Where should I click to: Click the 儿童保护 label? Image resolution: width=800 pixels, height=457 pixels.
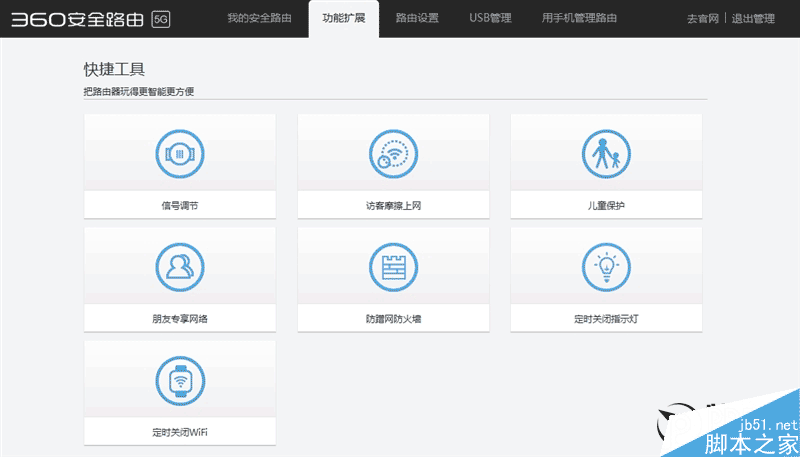click(606, 206)
